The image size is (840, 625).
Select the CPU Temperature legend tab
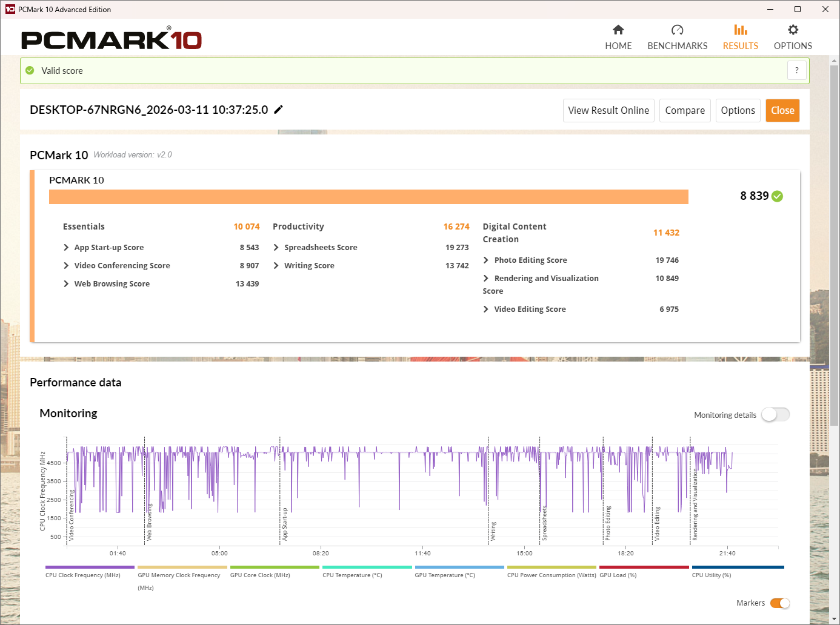367,572
